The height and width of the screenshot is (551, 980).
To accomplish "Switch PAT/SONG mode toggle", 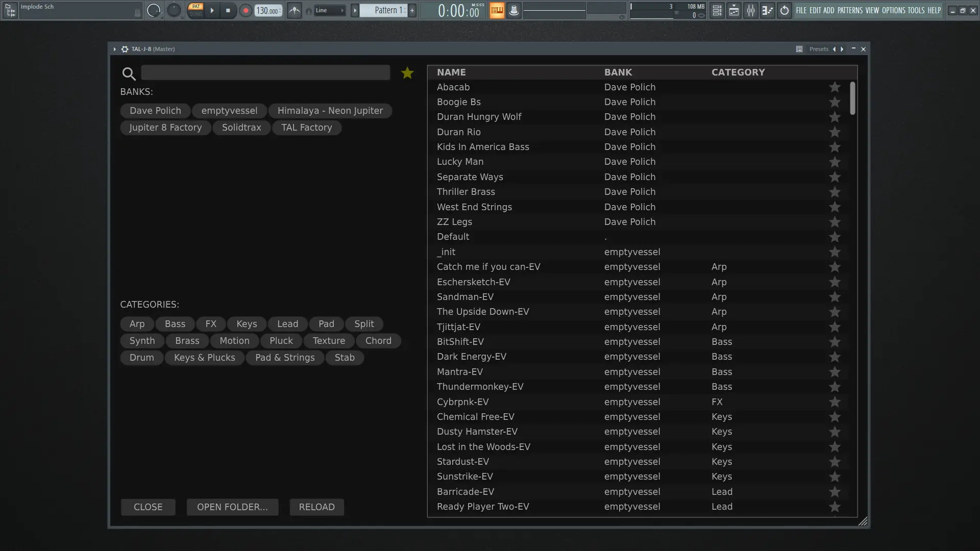I will point(196,10).
